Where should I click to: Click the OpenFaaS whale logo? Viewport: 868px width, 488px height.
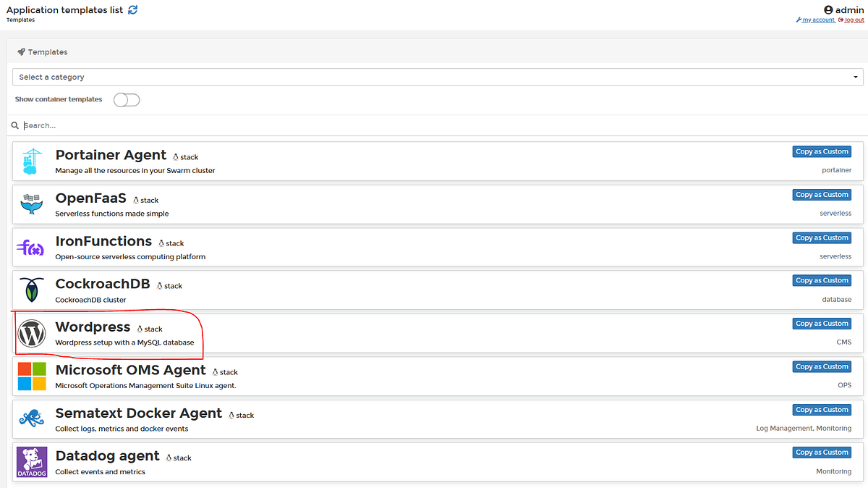point(32,204)
